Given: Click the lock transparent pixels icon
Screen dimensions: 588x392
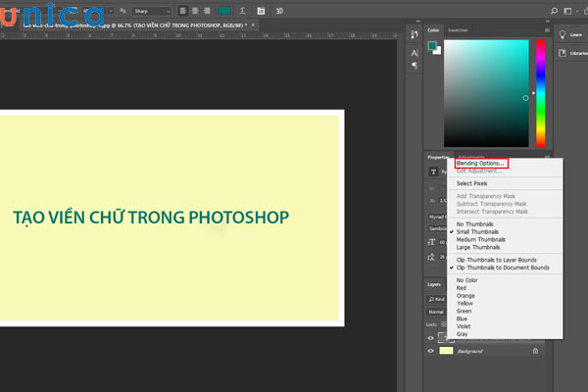Looking at the screenshot, I should pyautogui.click(x=443, y=324).
